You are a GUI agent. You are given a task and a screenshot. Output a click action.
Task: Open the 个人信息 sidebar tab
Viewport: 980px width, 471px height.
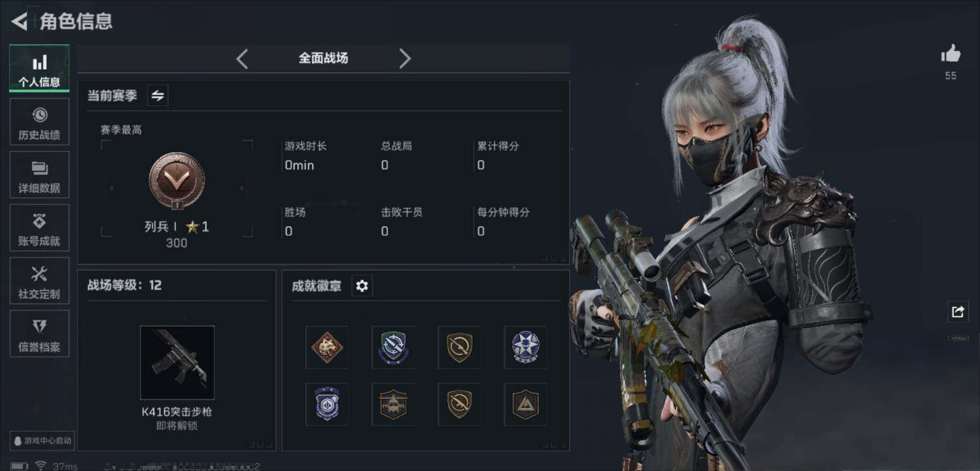coord(39,69)
